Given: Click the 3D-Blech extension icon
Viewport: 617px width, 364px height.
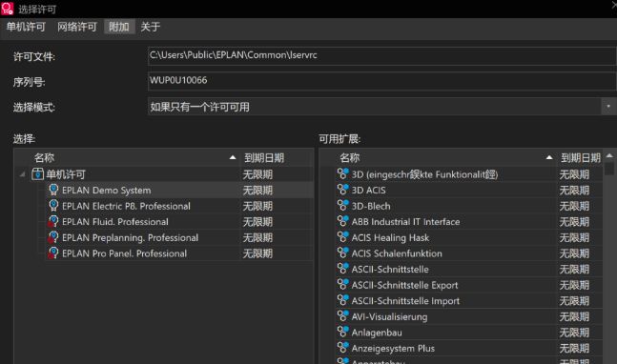Looking at the screenshot, I should [342, 205].
